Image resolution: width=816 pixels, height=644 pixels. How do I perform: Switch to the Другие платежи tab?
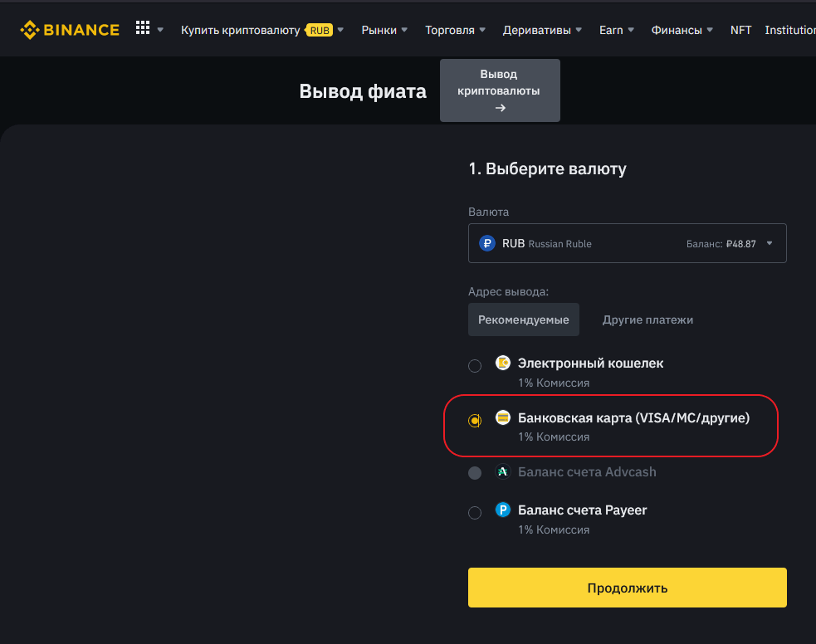(x=647, y=319)
